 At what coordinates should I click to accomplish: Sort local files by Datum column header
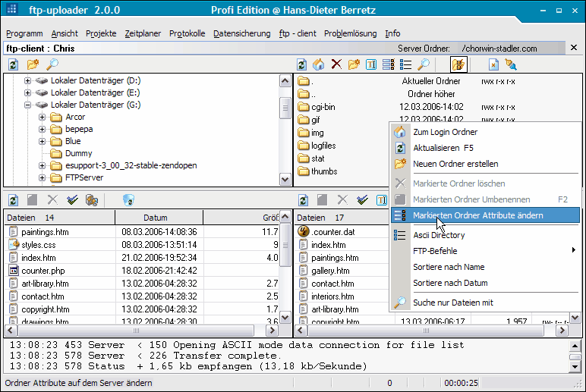point(156,218)
